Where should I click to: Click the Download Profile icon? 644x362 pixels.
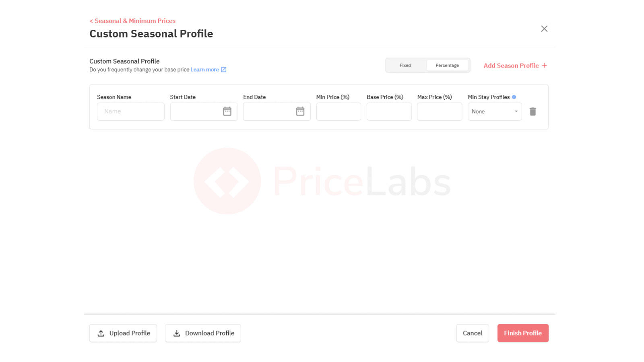pyautogui.click(x=176, y=333)
